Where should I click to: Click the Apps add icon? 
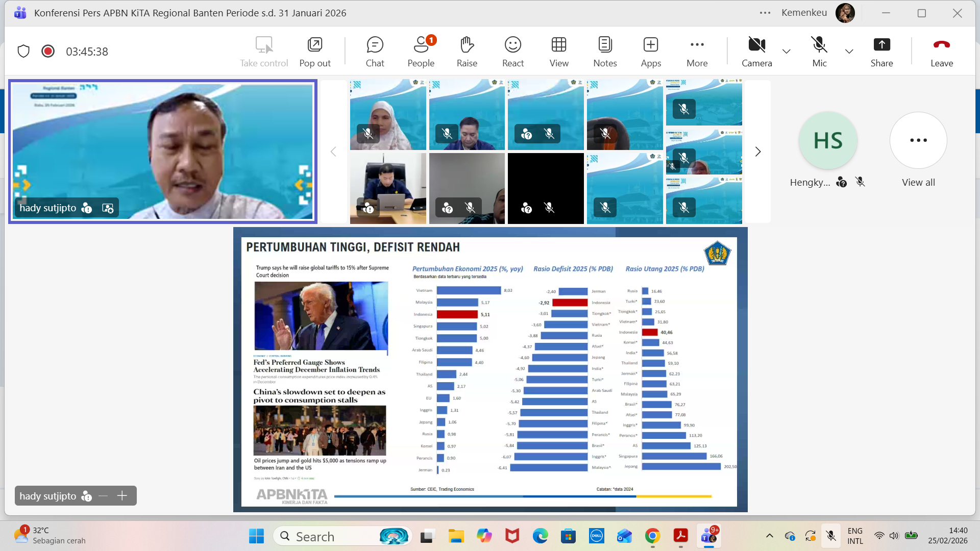tap(651, 51)
